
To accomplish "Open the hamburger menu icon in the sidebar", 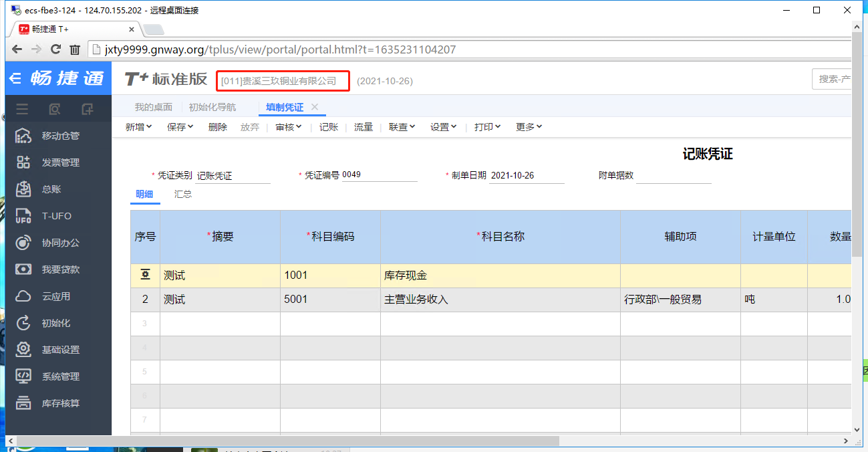I will [22, 109].
